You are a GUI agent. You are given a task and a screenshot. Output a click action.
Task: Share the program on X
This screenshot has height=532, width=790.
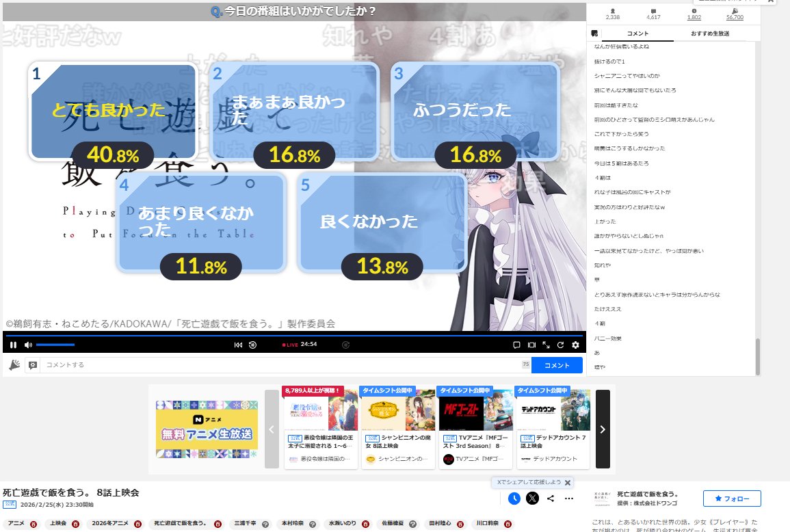[533, 498]
